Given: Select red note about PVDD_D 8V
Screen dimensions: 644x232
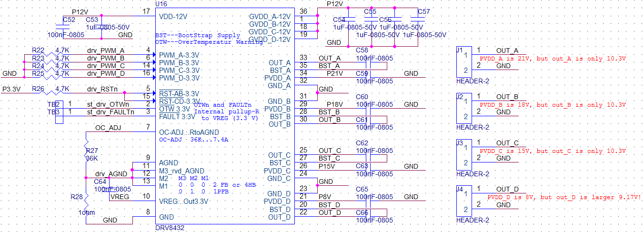Looking at the screenshot, I should (564, 197).
